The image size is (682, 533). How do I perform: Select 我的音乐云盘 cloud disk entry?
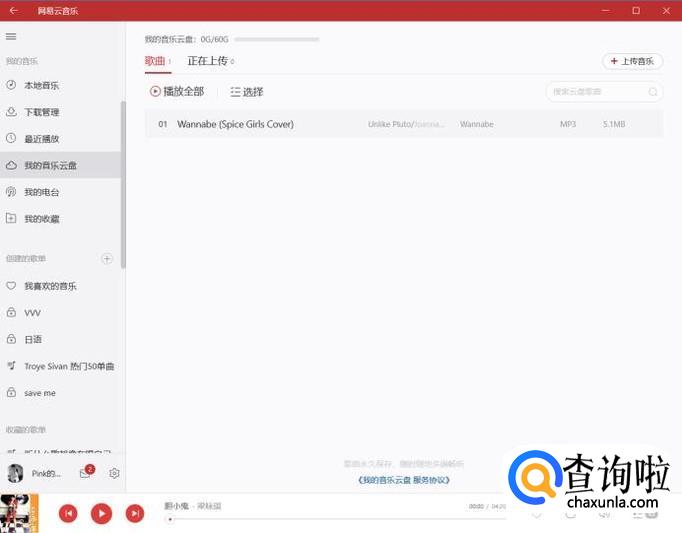tap(60, 165)
